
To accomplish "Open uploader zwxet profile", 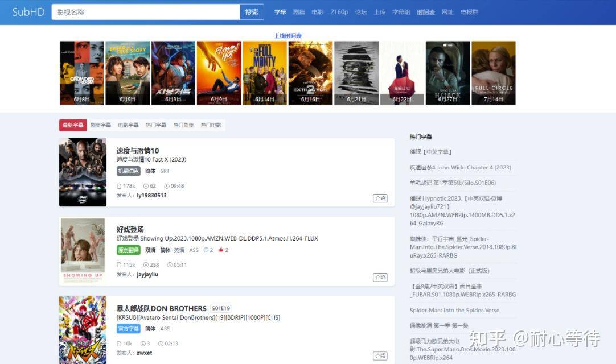I will point(145,353).
